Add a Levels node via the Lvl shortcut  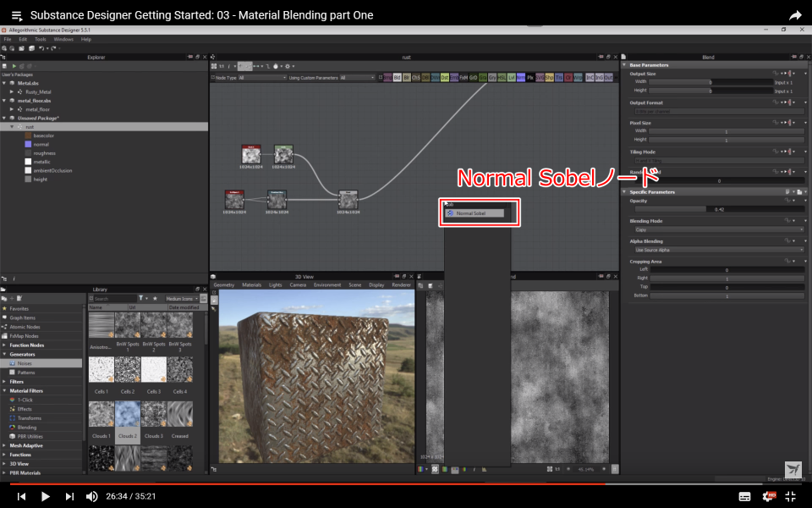(x=512, y=78)
